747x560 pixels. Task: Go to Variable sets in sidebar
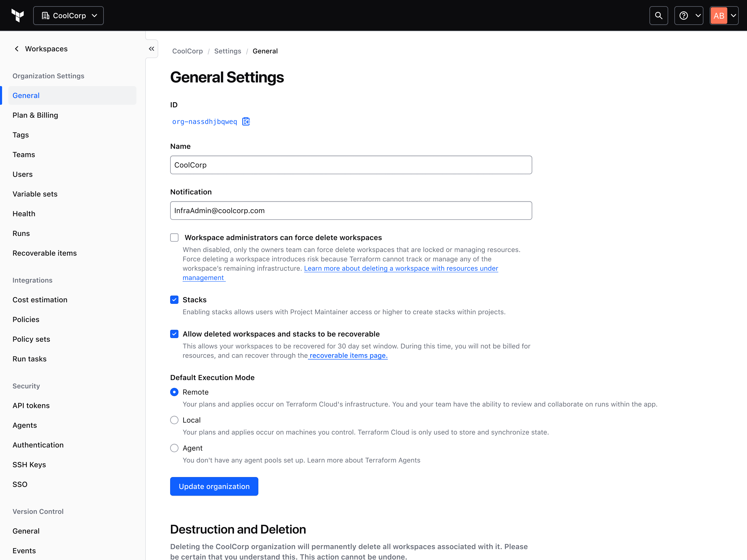point(35,194)
